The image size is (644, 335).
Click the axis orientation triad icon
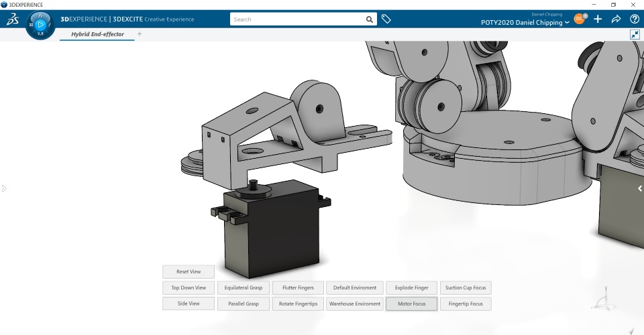tap(605, 299)
